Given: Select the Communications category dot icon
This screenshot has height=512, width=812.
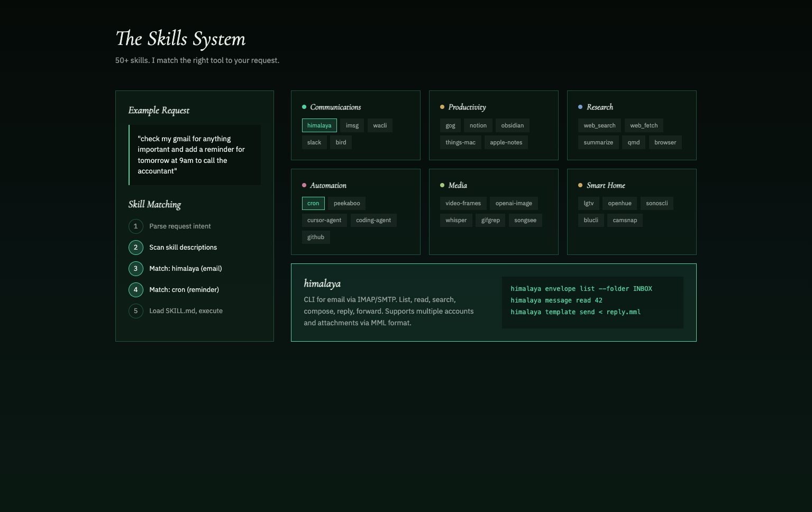Looking at the screenshot, I should point(304,106).
